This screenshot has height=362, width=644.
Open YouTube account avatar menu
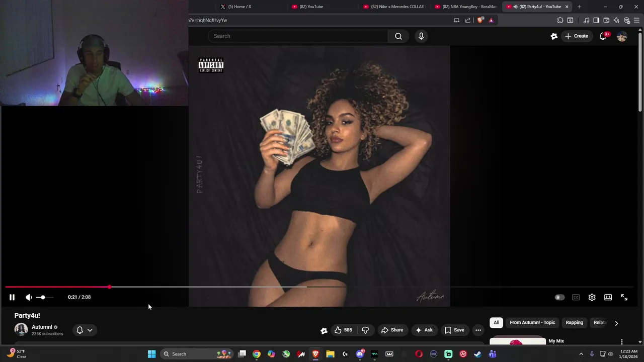(x=622, y=36)
